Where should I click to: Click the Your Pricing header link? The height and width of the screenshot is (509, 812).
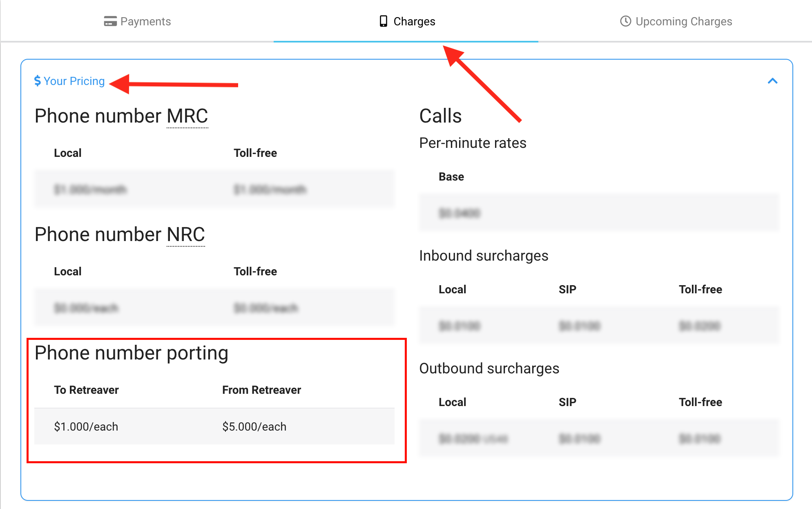74,81
